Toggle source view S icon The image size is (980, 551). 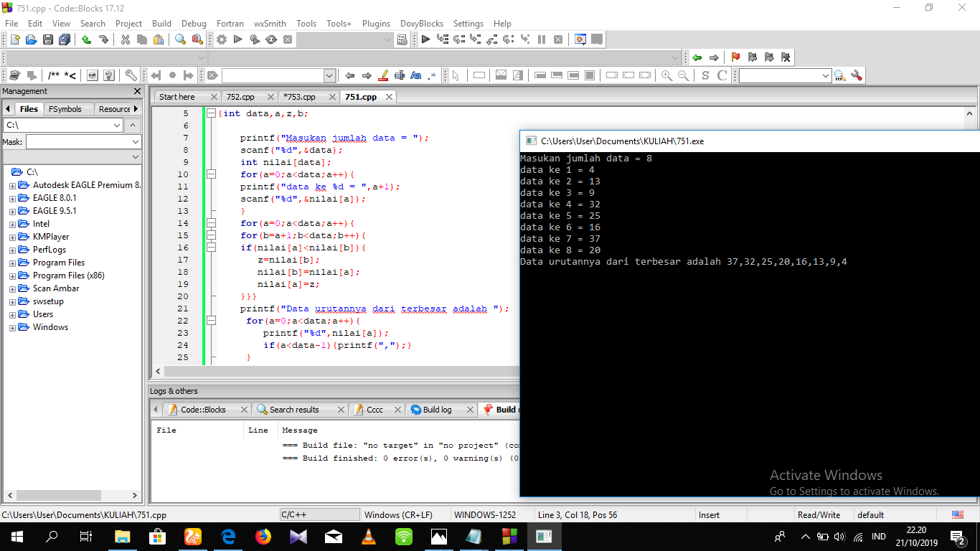tap(705, 75)
